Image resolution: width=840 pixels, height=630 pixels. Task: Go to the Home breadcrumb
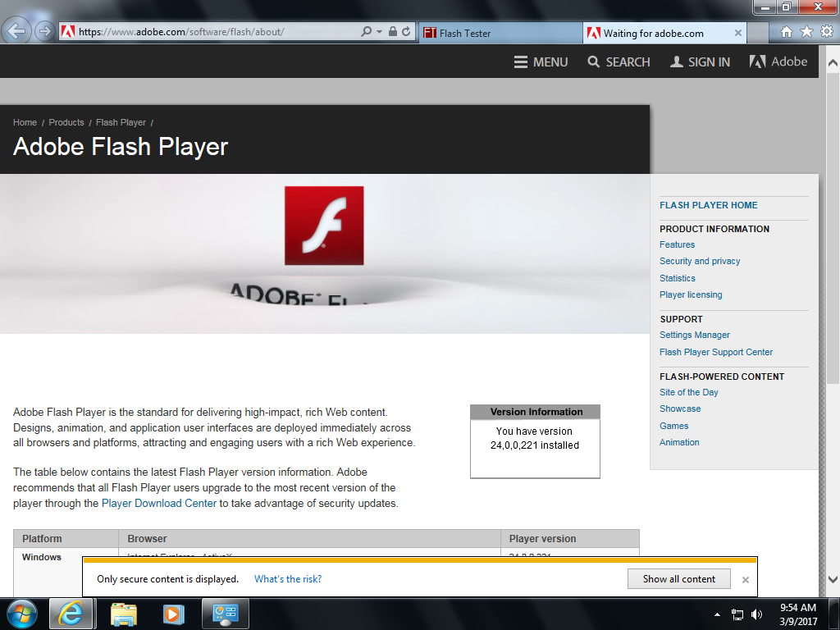coord(25,122)
